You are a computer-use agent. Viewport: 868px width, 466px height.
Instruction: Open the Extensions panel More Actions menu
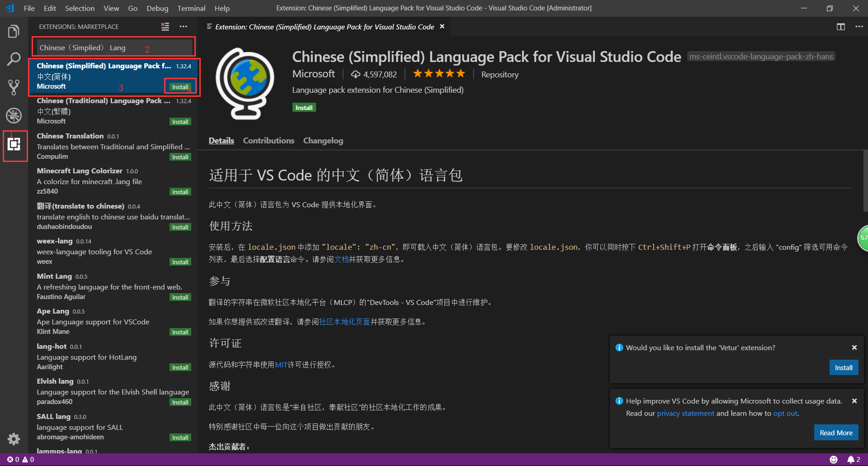click(183, 27)
